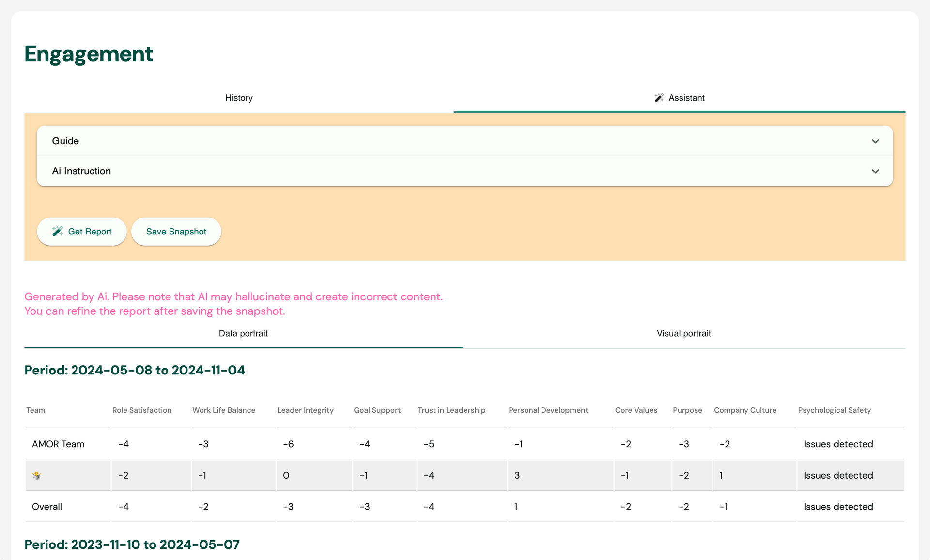Click the Engagement page title
The image size is (930, 560).
89,54
